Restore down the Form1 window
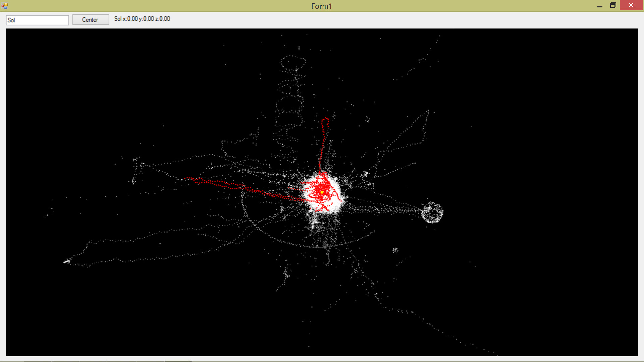 point(613,5)
